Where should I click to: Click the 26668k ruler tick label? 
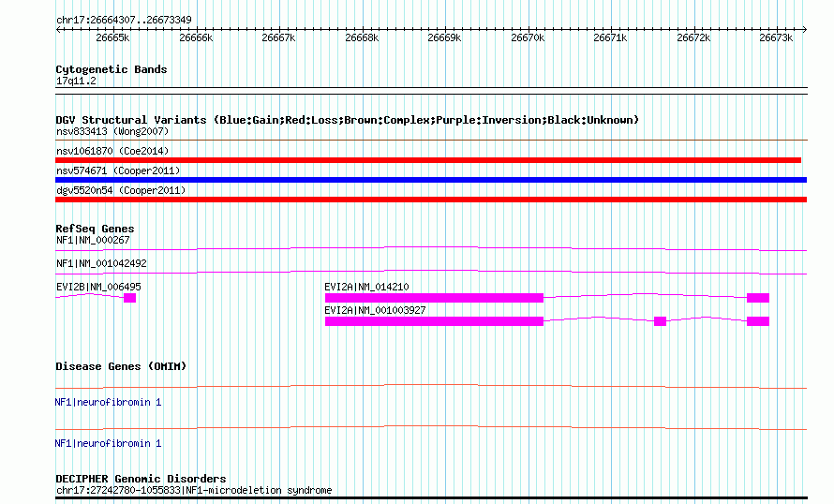pos(362,37)
